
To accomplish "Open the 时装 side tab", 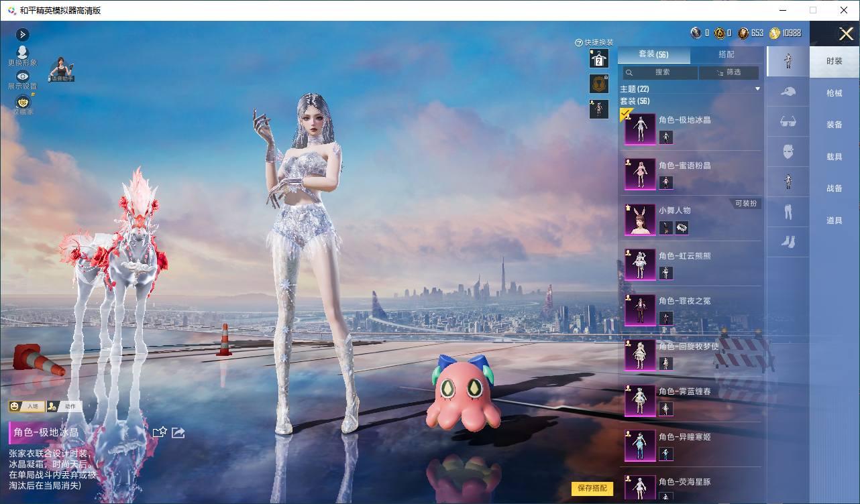I will point(835,61).
